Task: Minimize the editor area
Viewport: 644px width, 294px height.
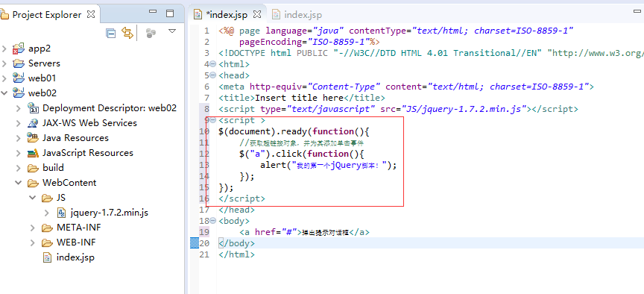Action: click(637, 12)
